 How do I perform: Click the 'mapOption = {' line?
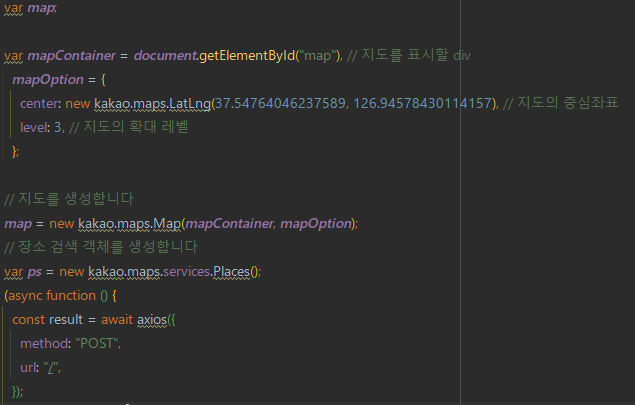click(x=59, y=79)
